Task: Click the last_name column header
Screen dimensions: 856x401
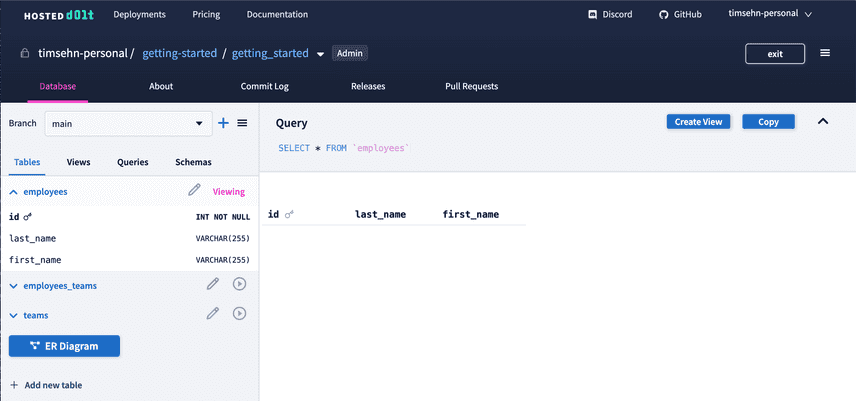Action: [x=381, y=214]
